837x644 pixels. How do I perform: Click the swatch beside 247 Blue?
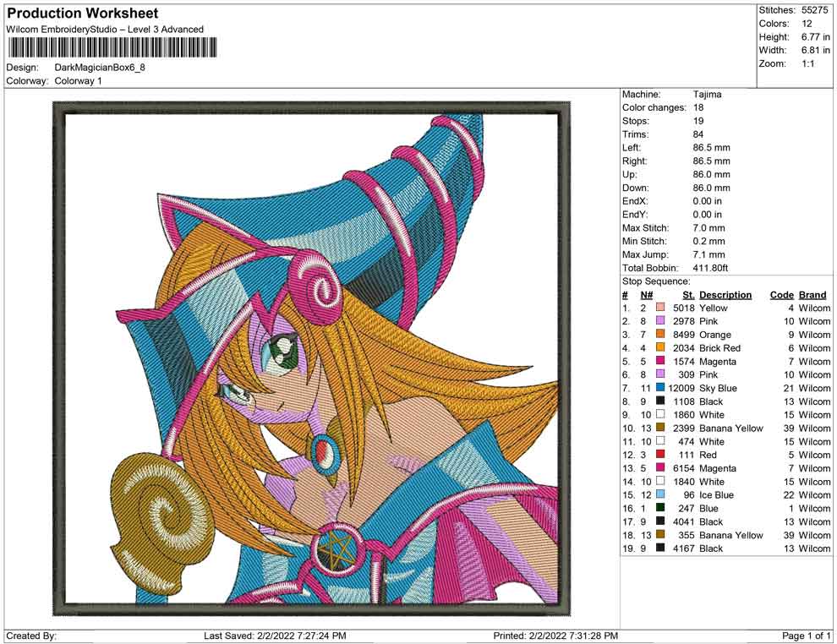[x=660, y=508]
